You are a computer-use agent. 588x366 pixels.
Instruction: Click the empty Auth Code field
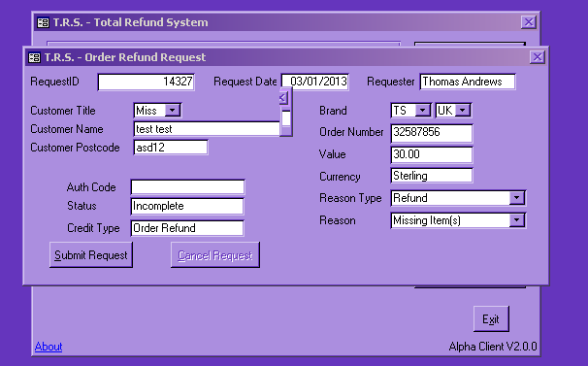pyautogui.click(x=187, y=187)
